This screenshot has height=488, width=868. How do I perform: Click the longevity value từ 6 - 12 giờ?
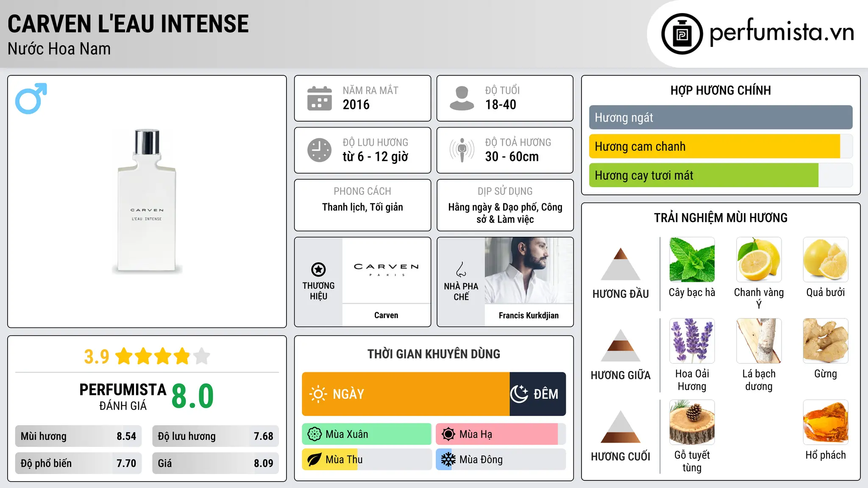click(x=376, y=157)
